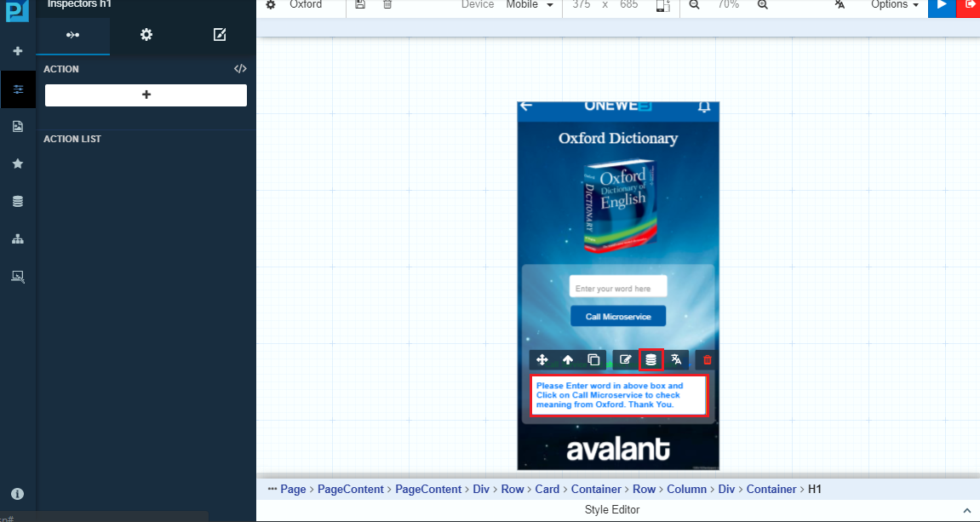Open the screen inspect icon in sidebar
The image size is (980, 522).
pyautogui.click(x=18, y=276)
